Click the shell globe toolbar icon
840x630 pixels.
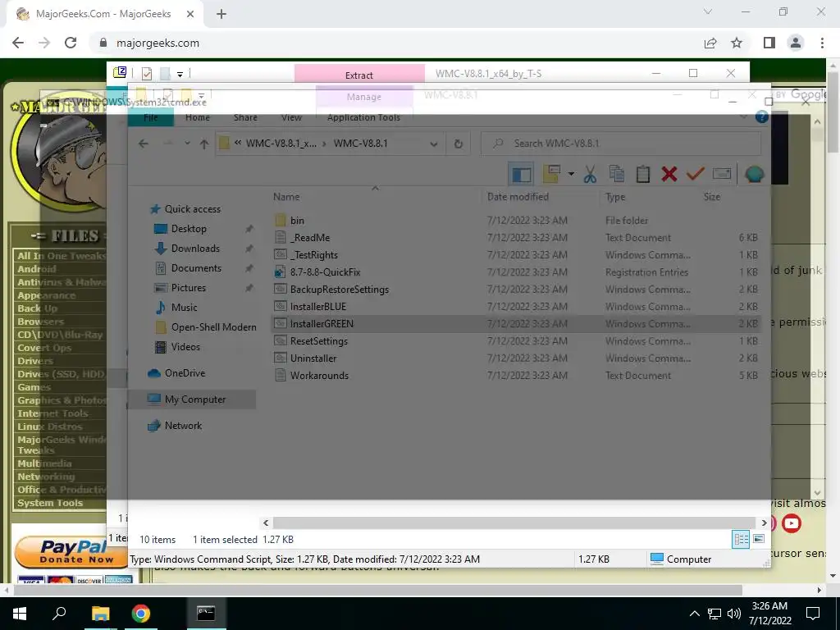[754, 174]
